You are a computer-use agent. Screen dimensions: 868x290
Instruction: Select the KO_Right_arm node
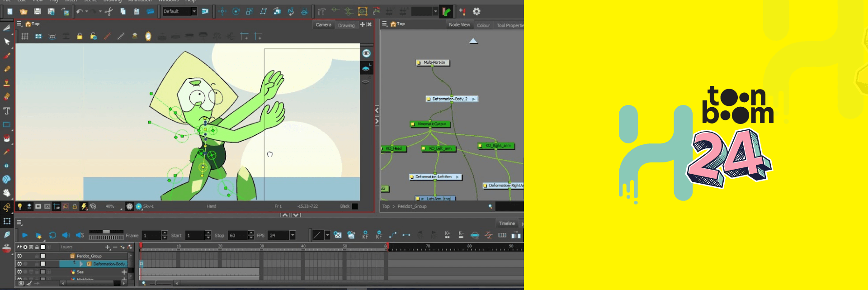[x=496, y=146]
